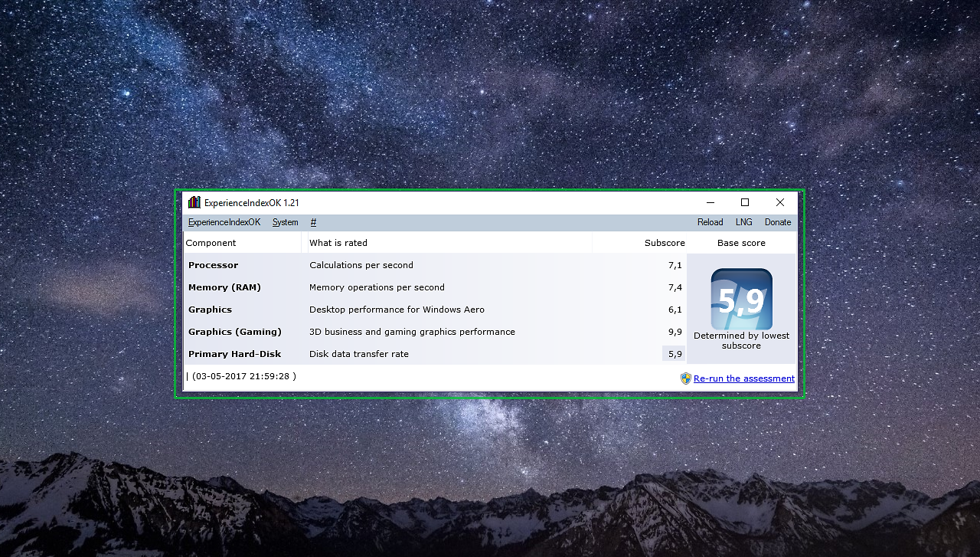
Task: Click 3D business and gaming graphics performance
Action: pos(412,332)
